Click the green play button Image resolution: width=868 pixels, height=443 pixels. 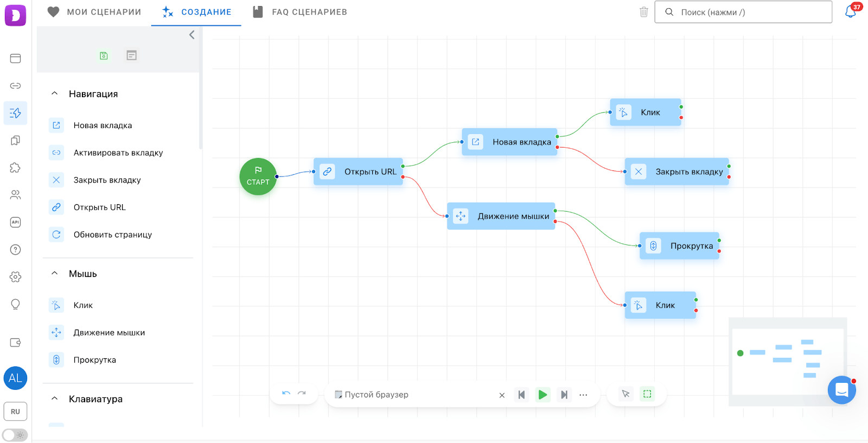(542, 395)
